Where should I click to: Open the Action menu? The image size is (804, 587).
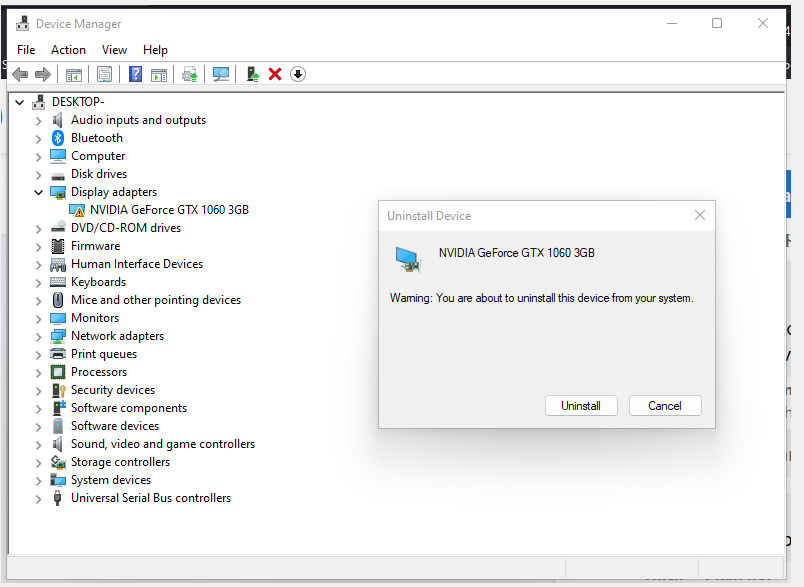coord(68,50)
